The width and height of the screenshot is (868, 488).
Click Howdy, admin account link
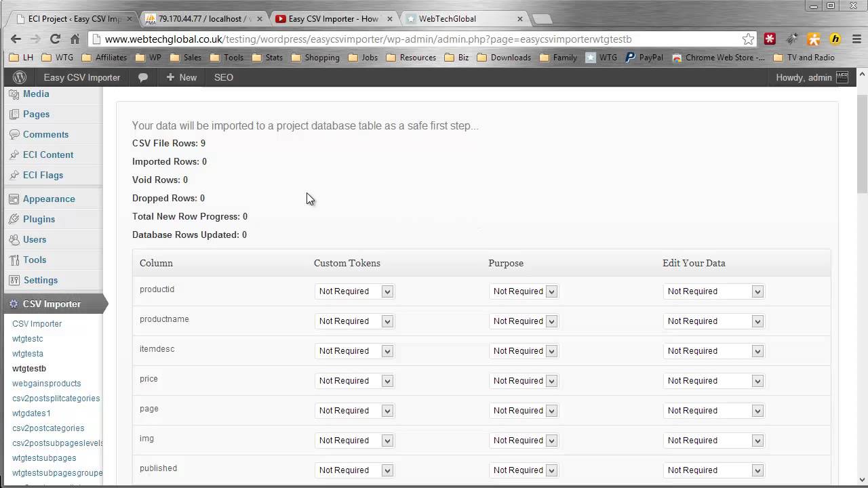[812, 77]
